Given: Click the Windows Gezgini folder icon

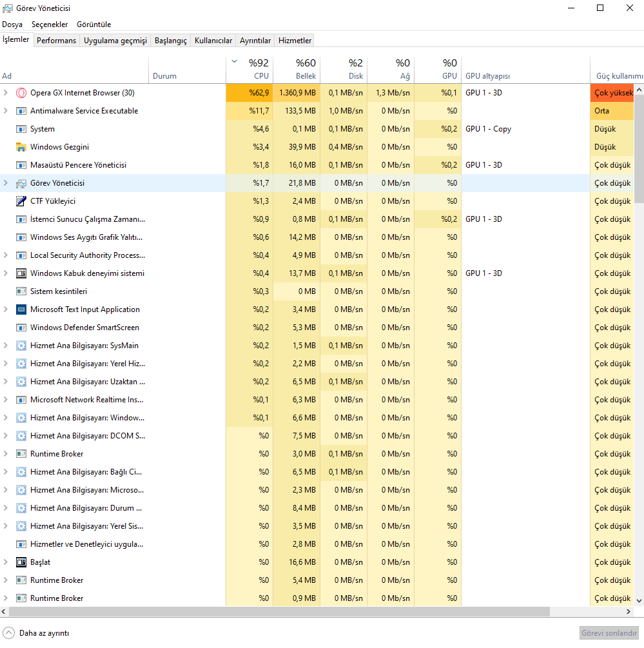Looking at the screenshot, I should tap(21, 147).
